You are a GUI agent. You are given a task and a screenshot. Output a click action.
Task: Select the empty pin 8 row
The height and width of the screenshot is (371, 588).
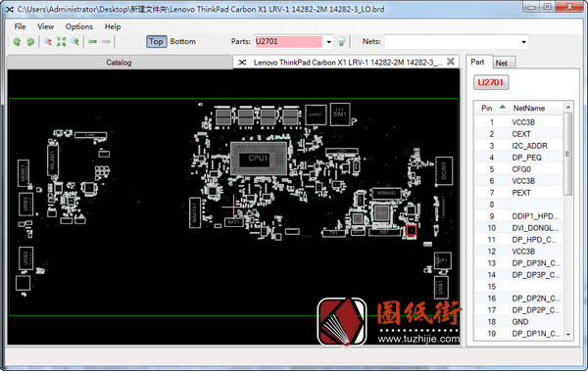[519, 205]
